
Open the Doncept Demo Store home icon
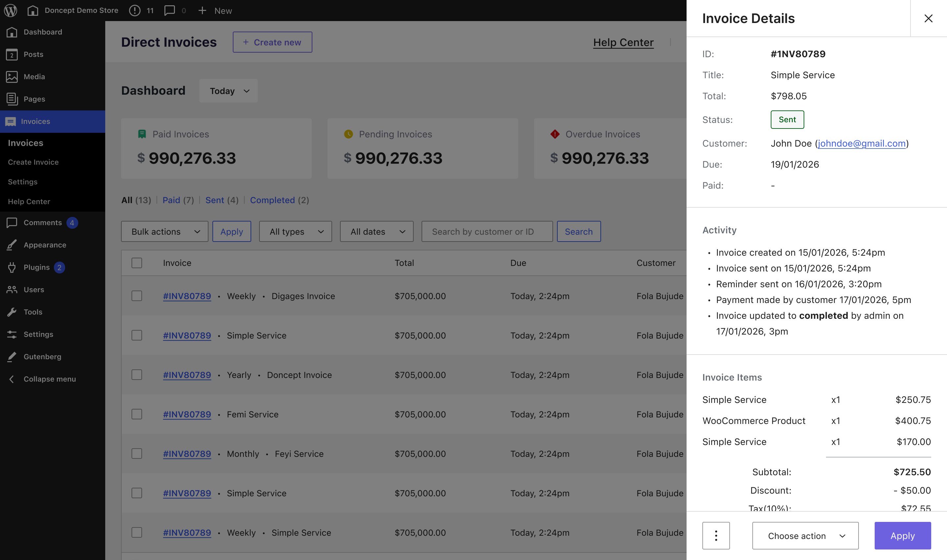[x=33, y=11]
